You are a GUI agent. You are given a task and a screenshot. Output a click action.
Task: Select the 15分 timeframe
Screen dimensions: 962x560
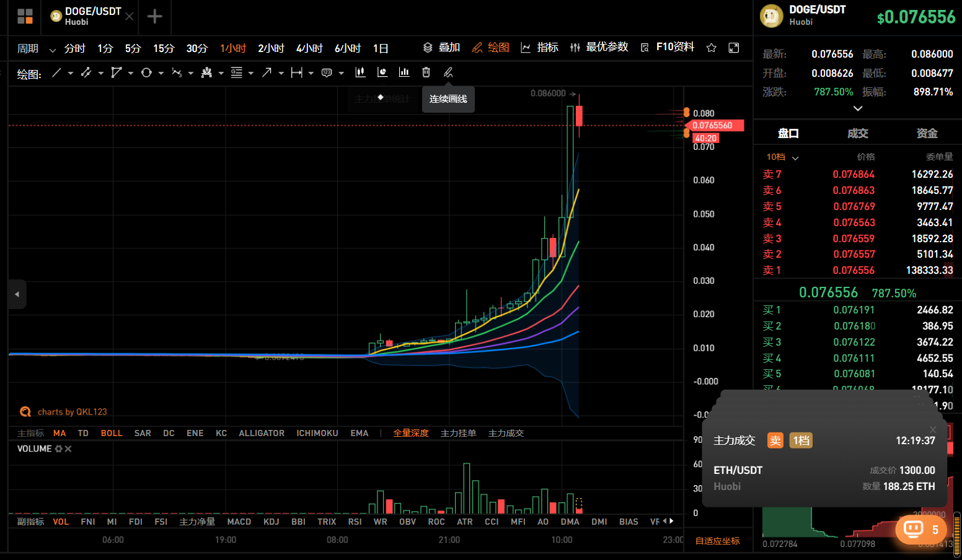pos(164,48)
